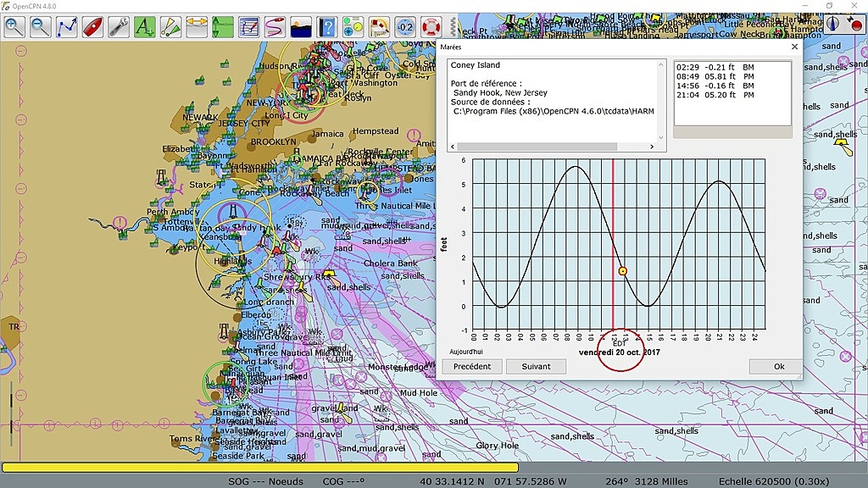Click Hempstead label on chart
868x488 pixels.
click(x=376, y=131)
